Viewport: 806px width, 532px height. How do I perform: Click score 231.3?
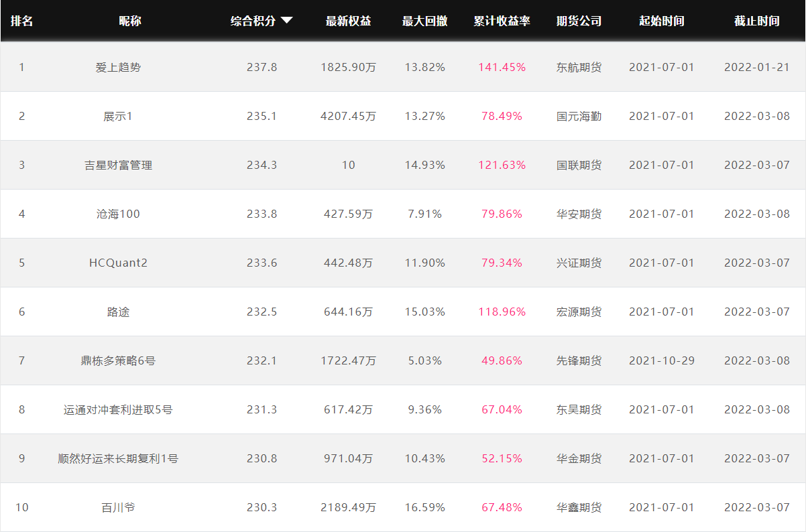pyautogui.click(x=262, y=409)
